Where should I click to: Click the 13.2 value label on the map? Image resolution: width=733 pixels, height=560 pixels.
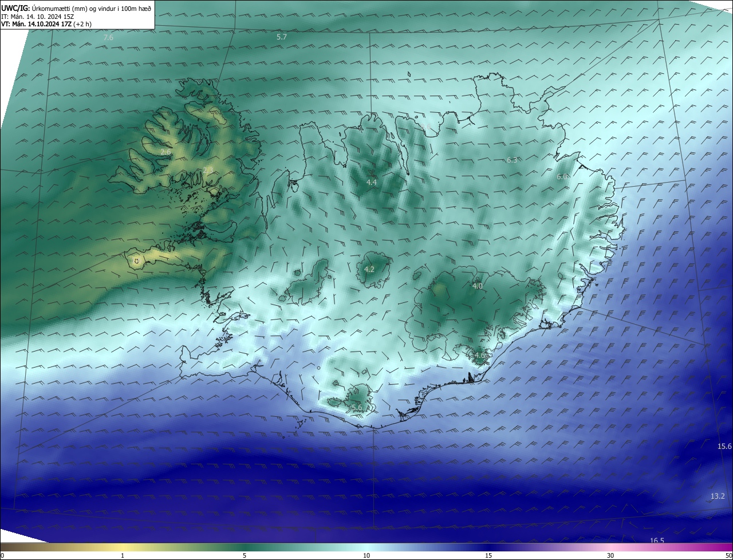718,496
